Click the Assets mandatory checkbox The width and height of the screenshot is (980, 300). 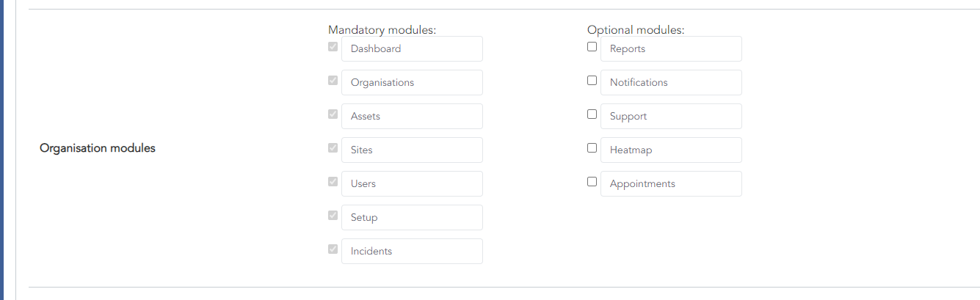(x=333, y=114)
